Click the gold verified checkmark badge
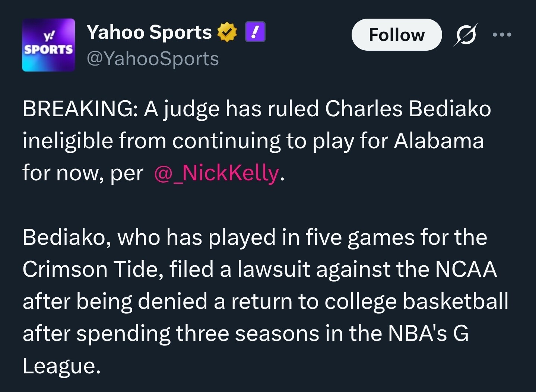This screenshot has width=536, height=392. tap(227, 32)
